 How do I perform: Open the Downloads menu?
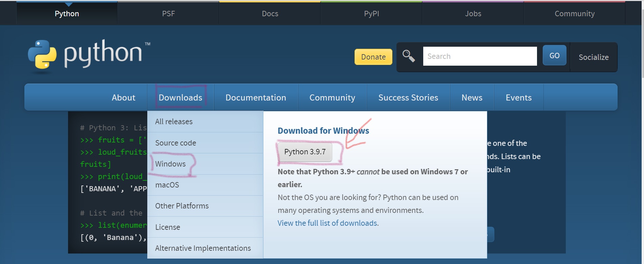tap(180, 97)
